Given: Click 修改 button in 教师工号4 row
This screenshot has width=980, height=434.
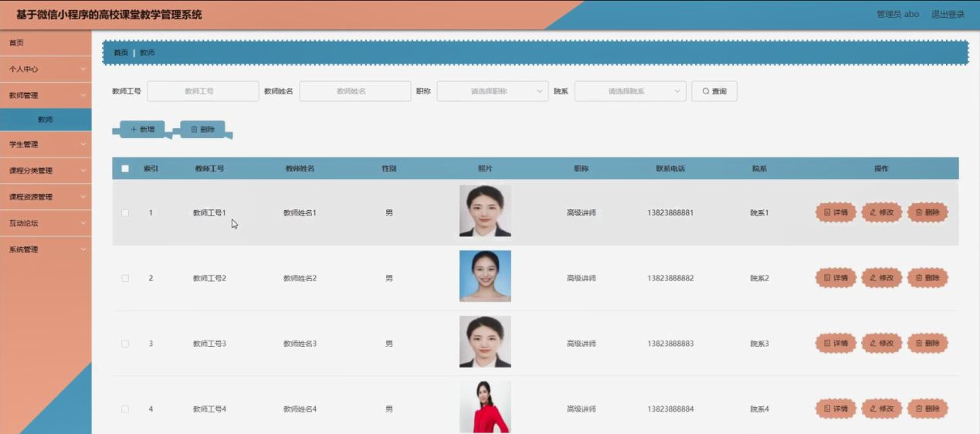Looking at the screenshot, I should (882, 409).
